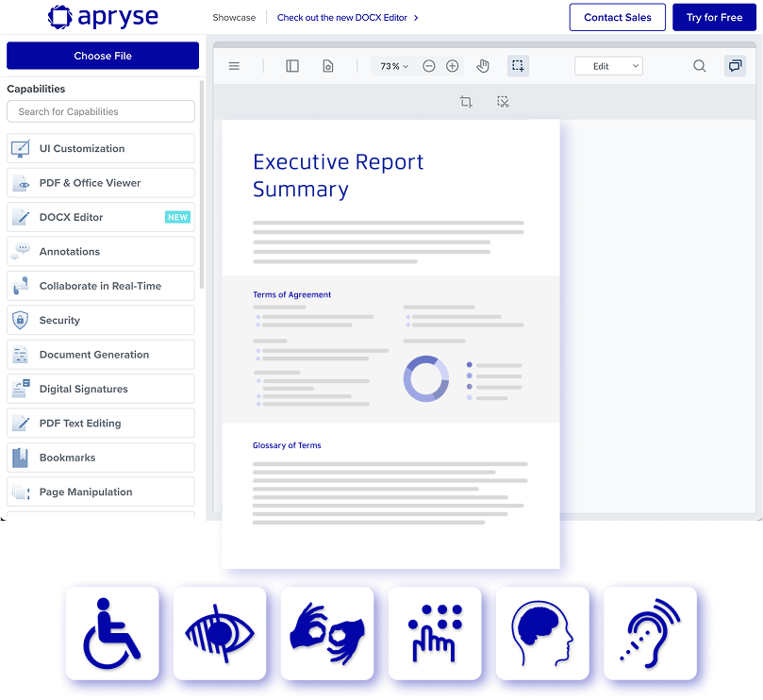The height and width of the screenshot is (700, 763).
Task: Zoom out with the minus icon
Action: [x=429, y=66]
